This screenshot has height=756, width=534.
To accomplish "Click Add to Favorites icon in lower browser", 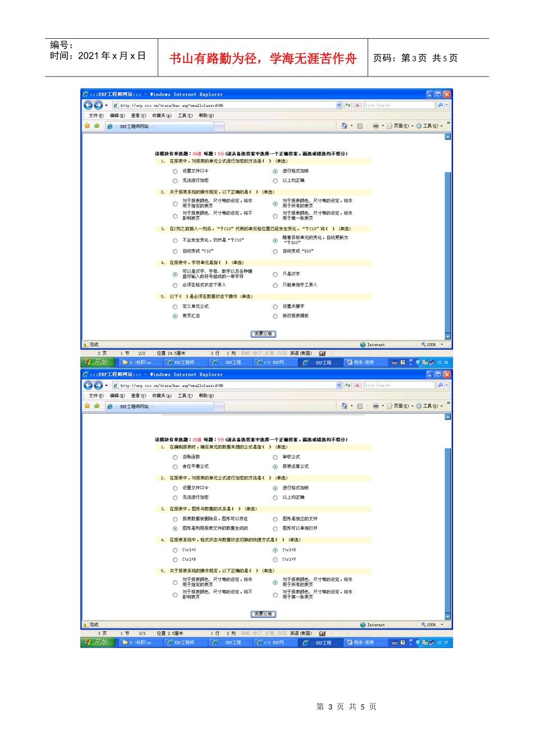I will point(97,406).
